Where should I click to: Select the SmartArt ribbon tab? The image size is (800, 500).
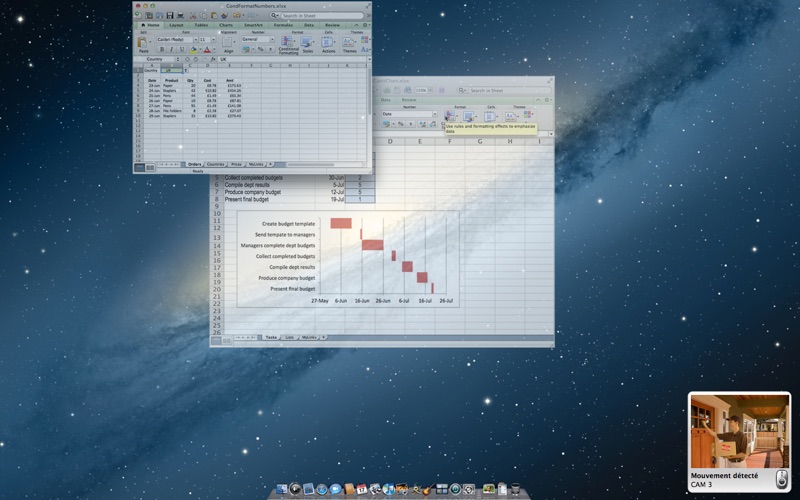pyautogui.click(x=254, y=25)
